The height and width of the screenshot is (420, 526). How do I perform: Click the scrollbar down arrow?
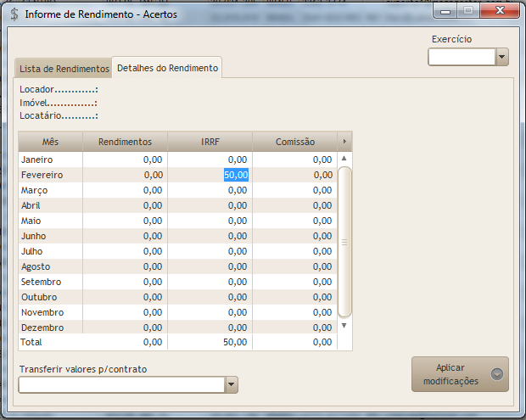[344, 325]
